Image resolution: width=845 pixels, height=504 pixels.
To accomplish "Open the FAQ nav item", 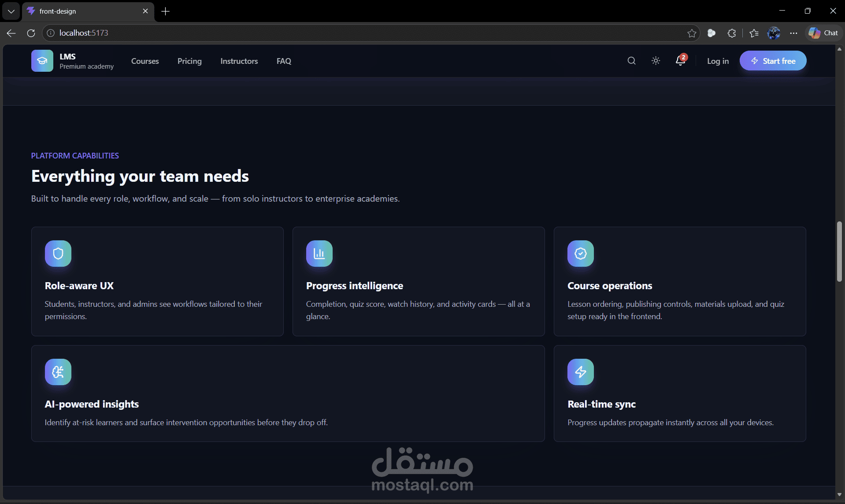I will (x=284, y=61).
